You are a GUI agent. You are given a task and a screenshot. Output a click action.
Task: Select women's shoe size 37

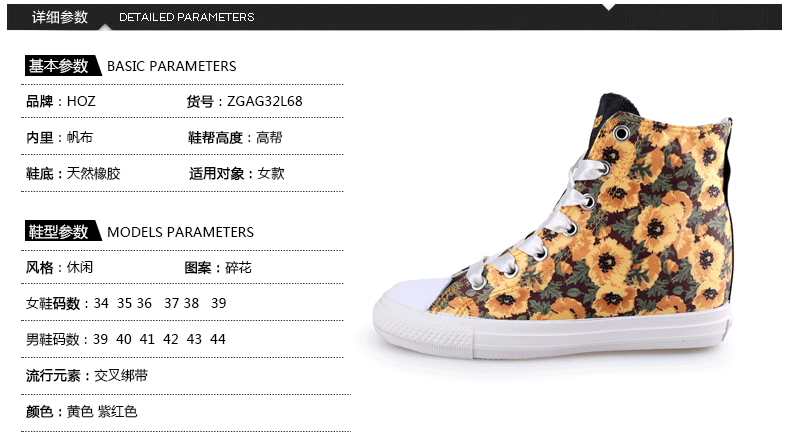[x=171, y=303]
